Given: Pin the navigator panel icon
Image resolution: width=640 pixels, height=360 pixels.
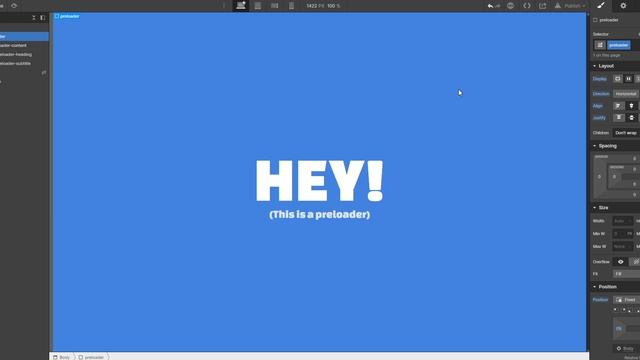Looking at the screenshot, I should click(x=42, y=18).
